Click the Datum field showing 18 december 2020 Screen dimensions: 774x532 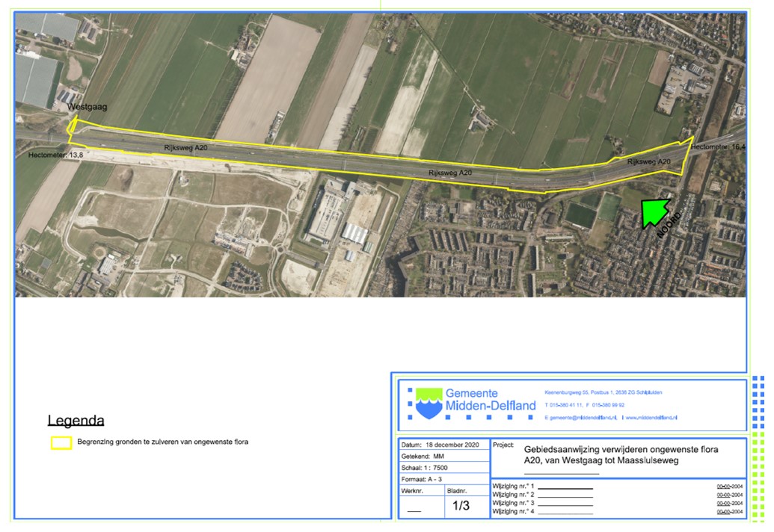(x=440, y=445)
